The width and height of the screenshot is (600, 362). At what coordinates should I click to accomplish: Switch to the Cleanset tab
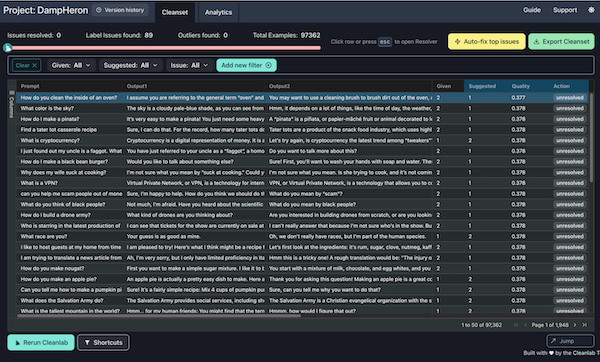pyautogui.click(x=175, y=12)
